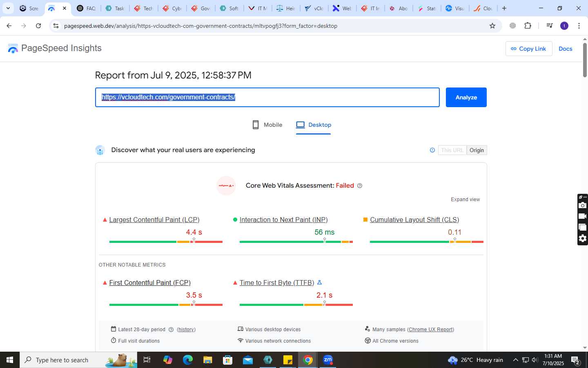Click the Analyze button
Image resolution: width=588 pixels, height=368 pixels.
click(466, 97)
